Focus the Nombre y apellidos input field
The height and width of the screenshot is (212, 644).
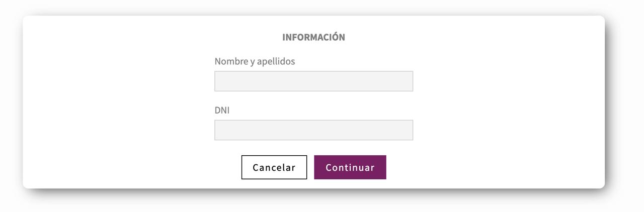coord(313,81)
